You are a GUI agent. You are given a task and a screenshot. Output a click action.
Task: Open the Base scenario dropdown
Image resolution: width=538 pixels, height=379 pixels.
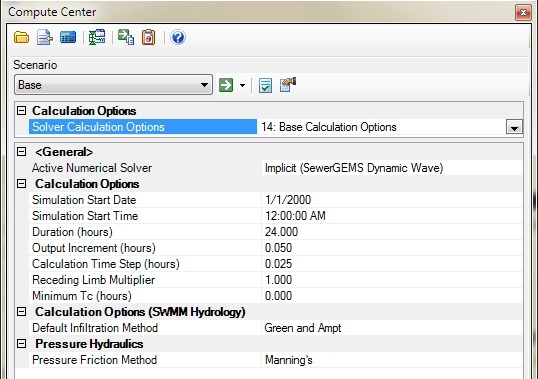(x=113, y=85)
